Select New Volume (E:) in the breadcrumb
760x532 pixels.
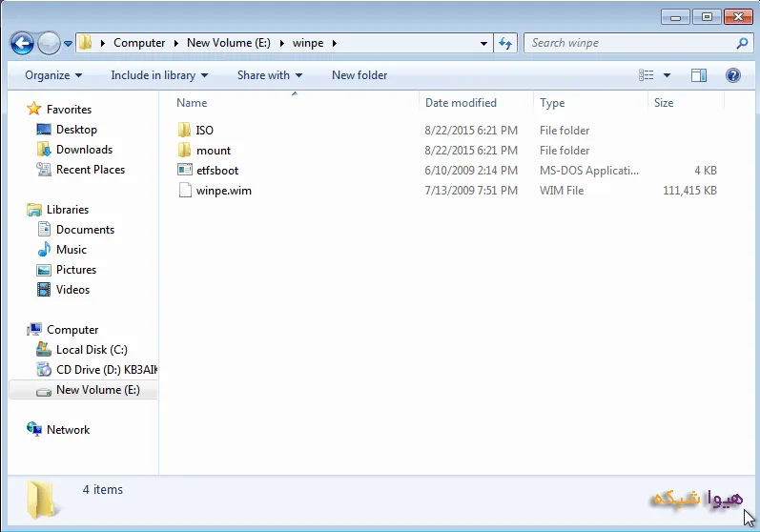(229, 43)
